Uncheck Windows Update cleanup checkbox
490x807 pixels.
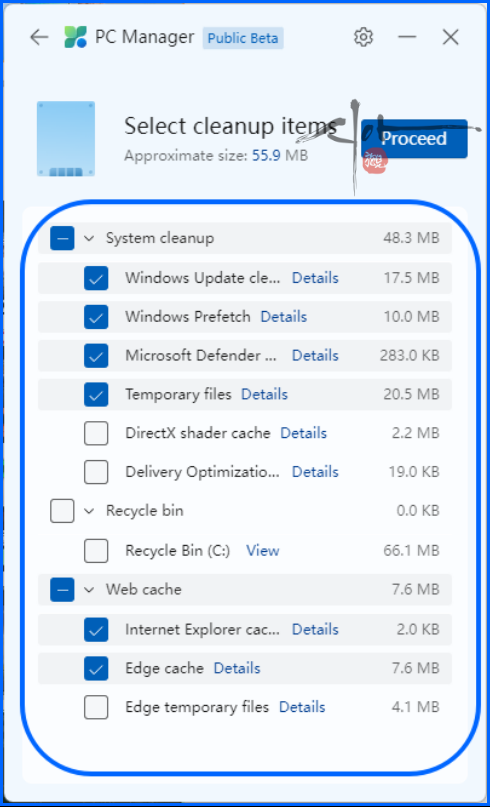click(96, 278)
